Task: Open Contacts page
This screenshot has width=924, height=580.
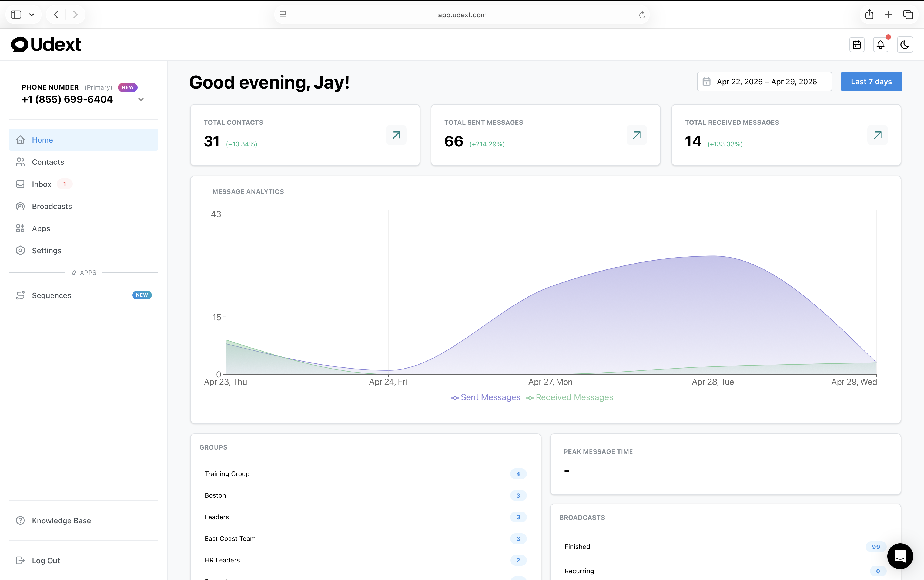Action: pyautogui.click(x=83, y=162)
